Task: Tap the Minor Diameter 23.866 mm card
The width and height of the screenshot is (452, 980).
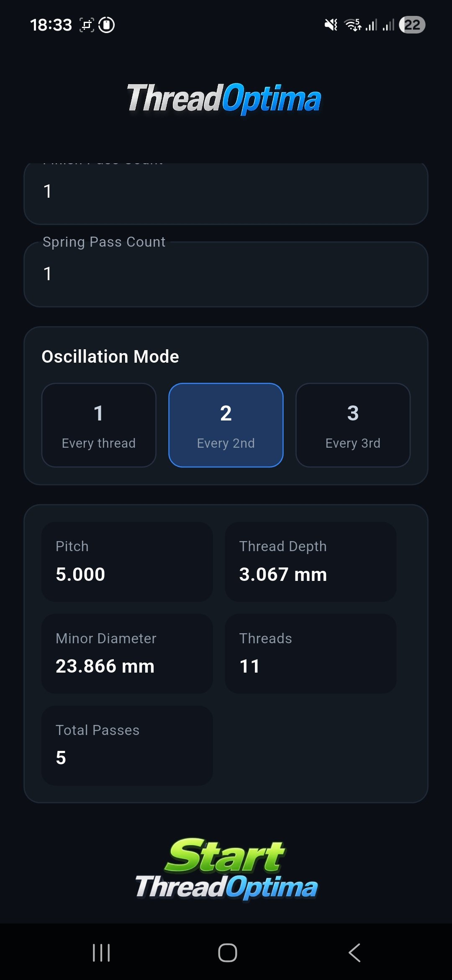Action: coord(127,654)
